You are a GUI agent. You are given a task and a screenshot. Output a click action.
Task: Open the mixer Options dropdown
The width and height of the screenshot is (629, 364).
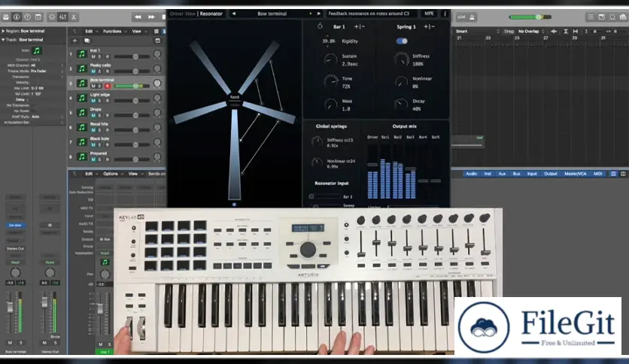(x=112, y=174)
